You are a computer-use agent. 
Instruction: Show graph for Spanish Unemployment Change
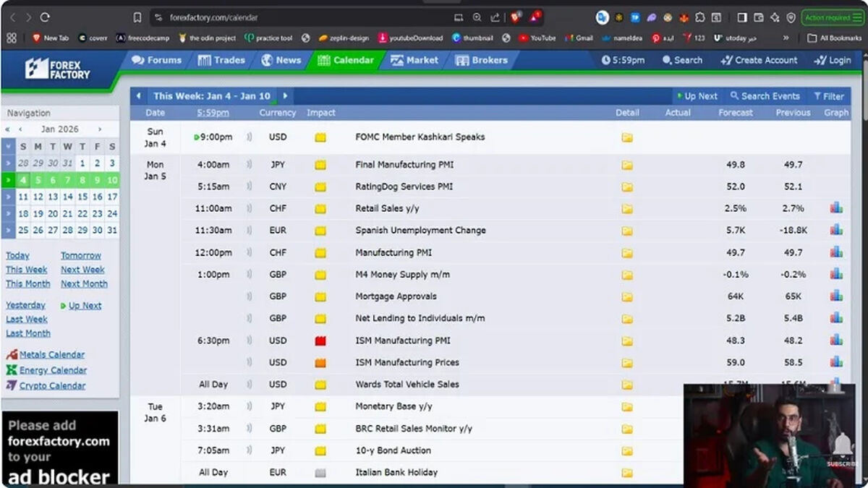[836, 230]
